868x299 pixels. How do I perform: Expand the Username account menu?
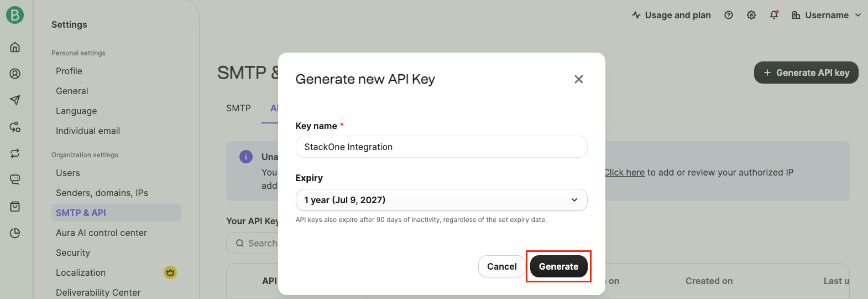tap(827, 15)
